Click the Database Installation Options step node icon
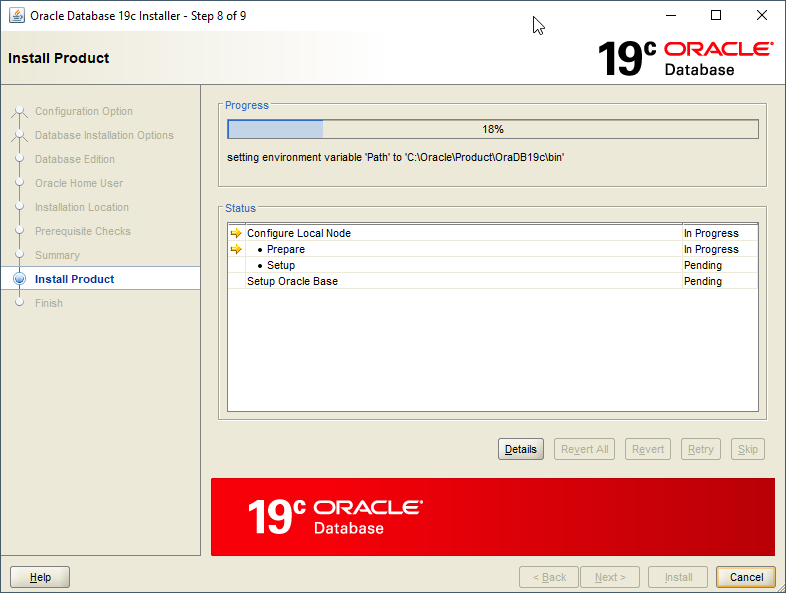The image size is (786, 593). pos(19,135)
